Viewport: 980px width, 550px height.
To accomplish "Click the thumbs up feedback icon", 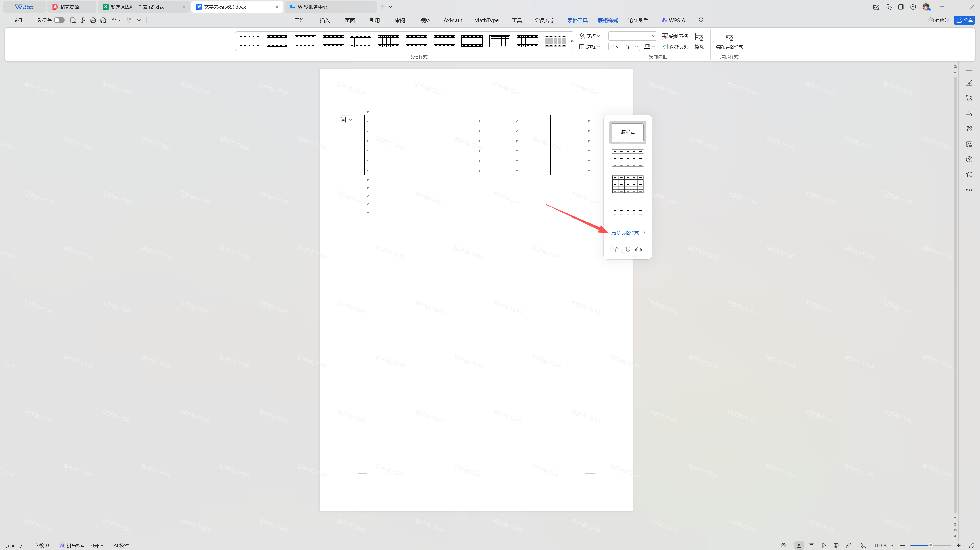I will click(x=616, y=250).
